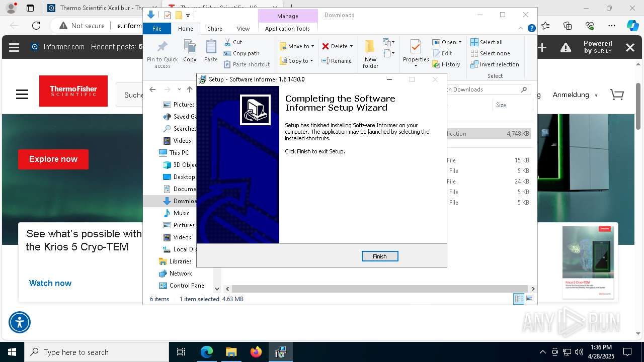The image size is (644, 362).
Task: Open File Explorer from the taskbar
Action: coord(231,352)
